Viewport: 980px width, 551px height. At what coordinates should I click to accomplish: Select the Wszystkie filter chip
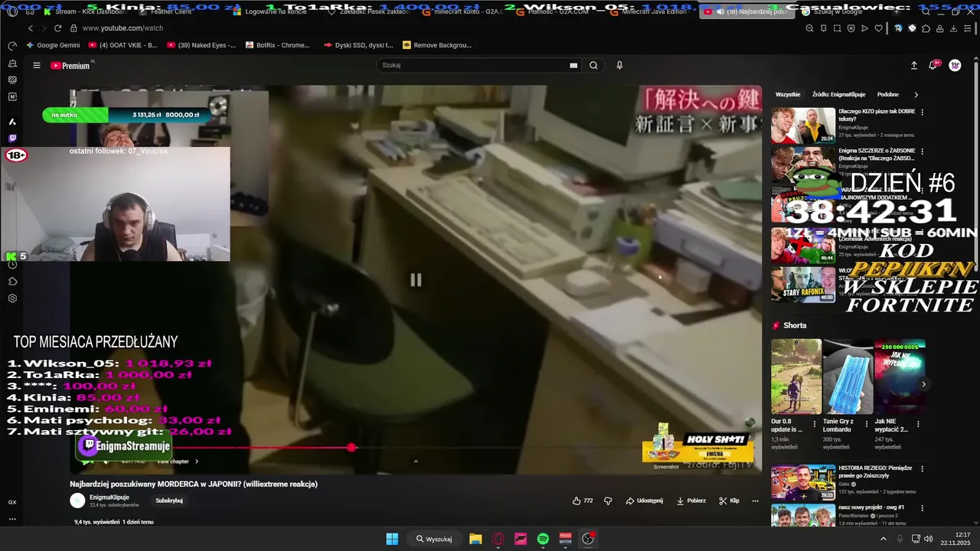[x=788, y=95]
